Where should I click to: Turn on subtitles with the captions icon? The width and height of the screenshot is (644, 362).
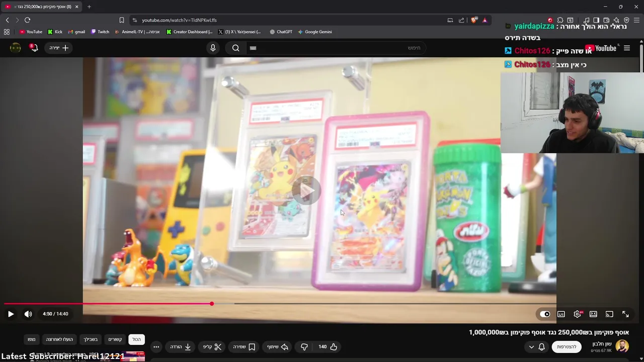(x=561, y=314)
